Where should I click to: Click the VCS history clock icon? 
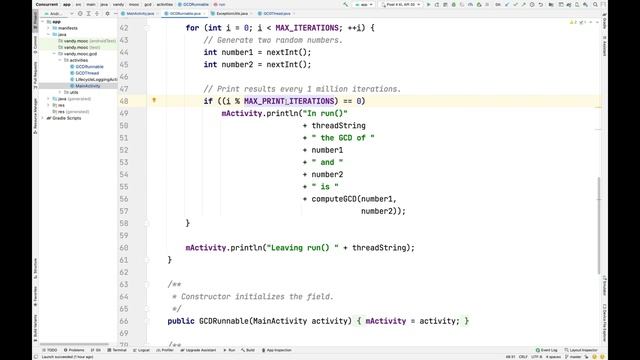(x=532, y=4)
